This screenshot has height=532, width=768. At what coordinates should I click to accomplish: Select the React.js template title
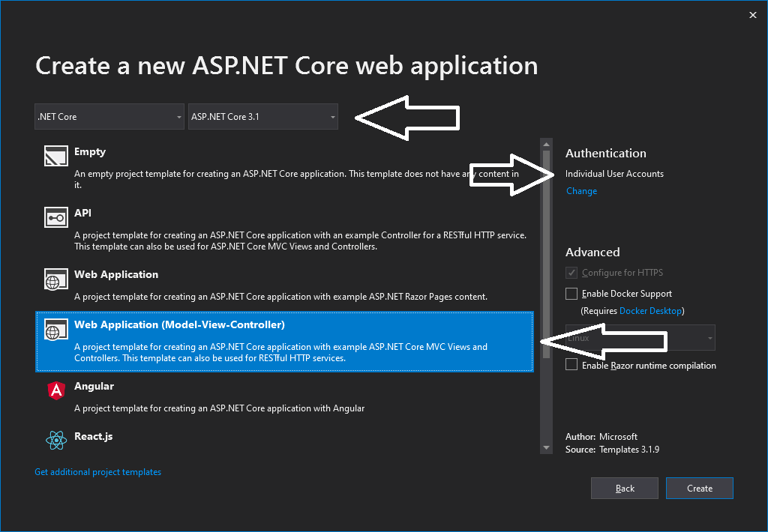[93, 436]
